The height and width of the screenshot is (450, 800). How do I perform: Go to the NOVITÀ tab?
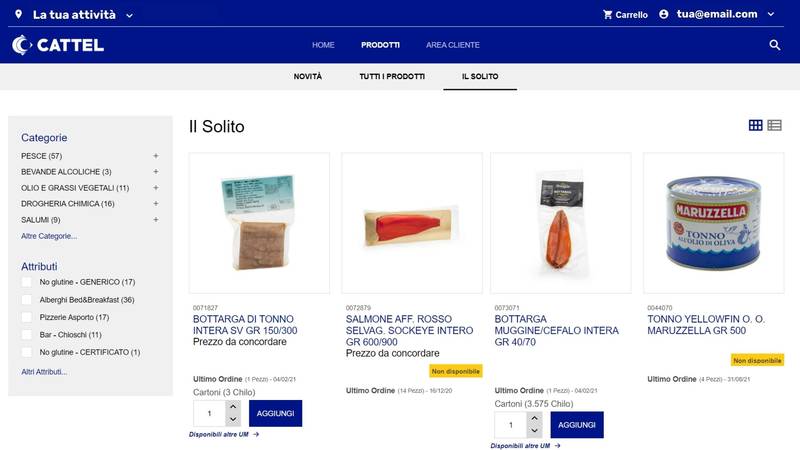tap(308, 77)
